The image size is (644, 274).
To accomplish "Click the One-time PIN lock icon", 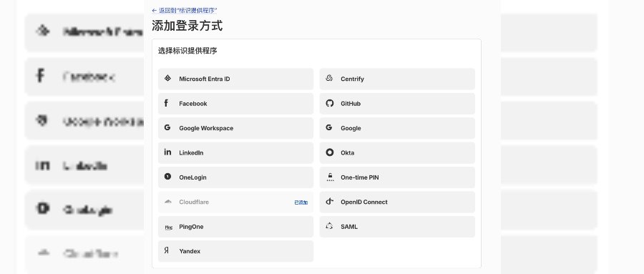I will click(x=329, y=177).
